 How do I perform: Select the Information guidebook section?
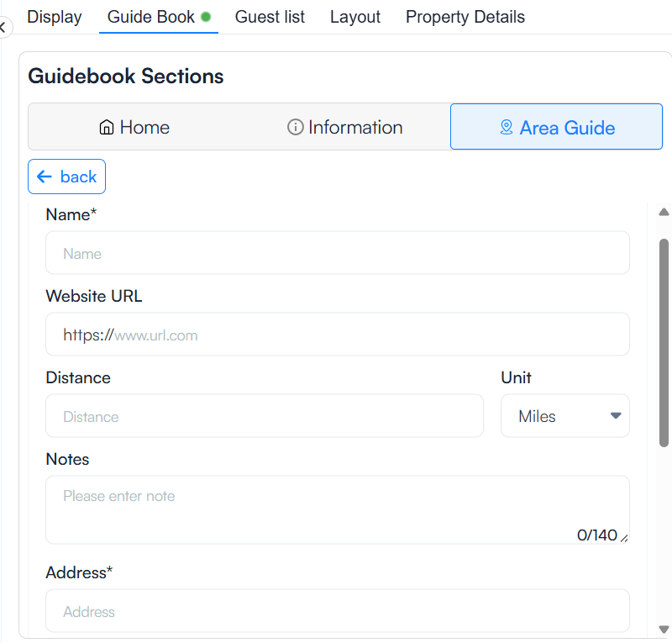344,128
